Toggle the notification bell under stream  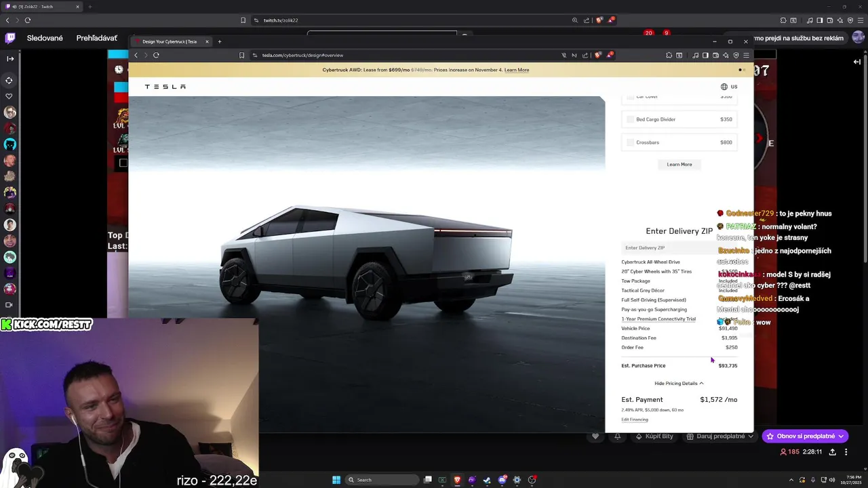618,436
